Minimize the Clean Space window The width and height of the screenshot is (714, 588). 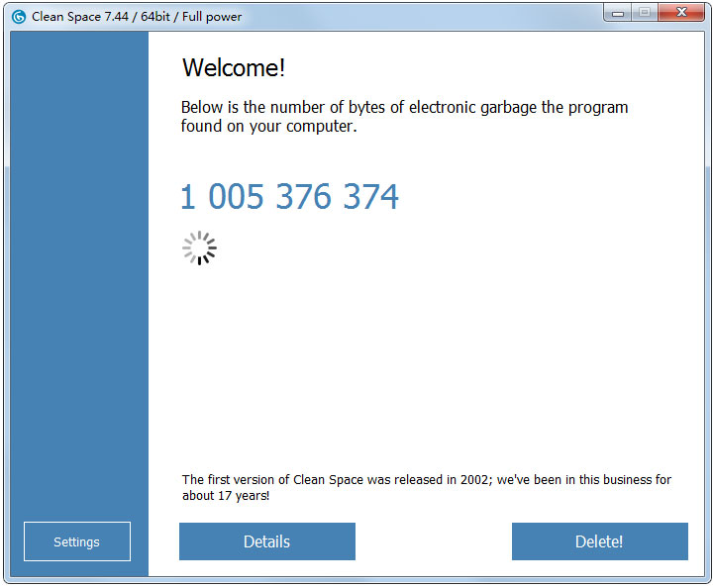(618, 13)
